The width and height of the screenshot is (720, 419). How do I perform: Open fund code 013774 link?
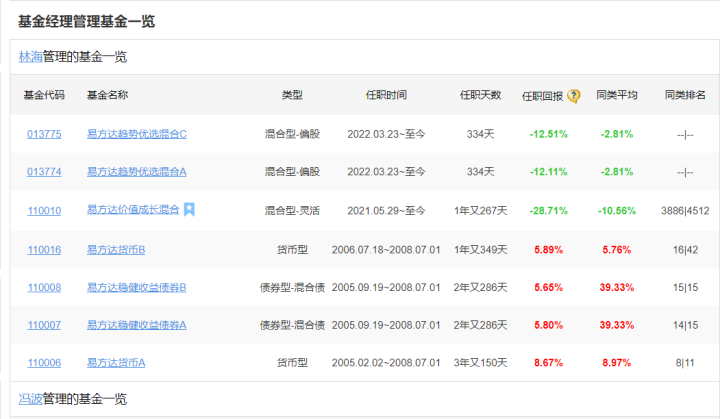44,172
